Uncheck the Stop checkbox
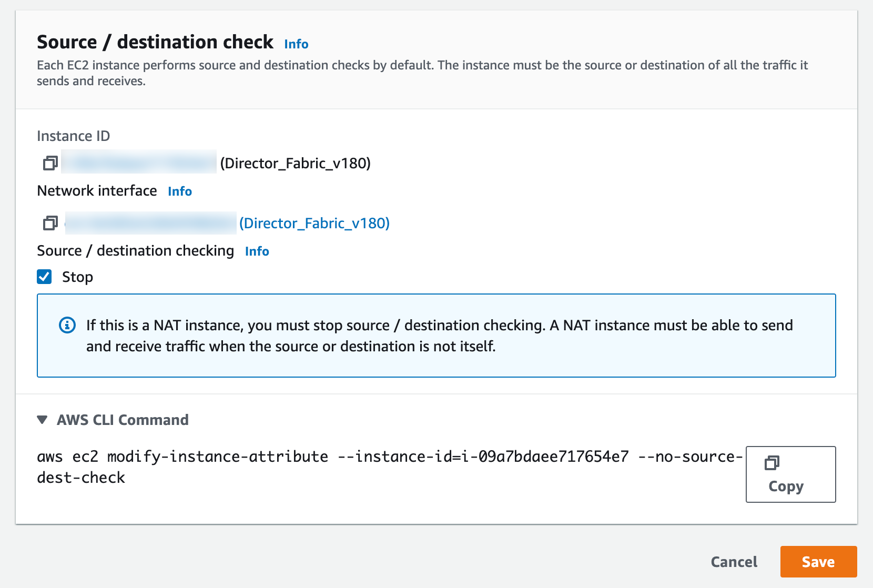Image resolution: width=873 pixels, height=588 pixels. pos(44,277)
